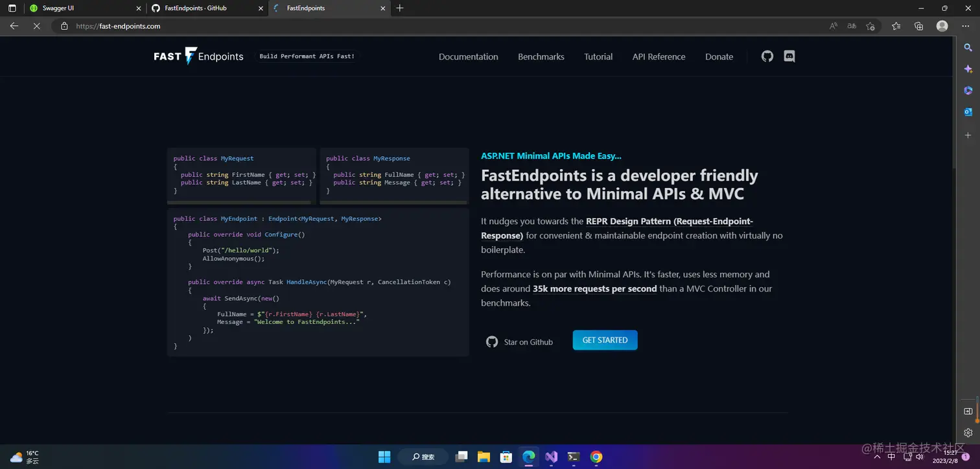The image size is (980, 469).
Task: Open the translate page icon
Action: 852,26
